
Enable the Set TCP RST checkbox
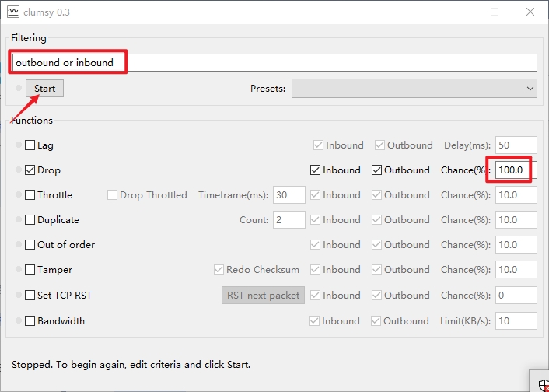click(x=30, y=296)
